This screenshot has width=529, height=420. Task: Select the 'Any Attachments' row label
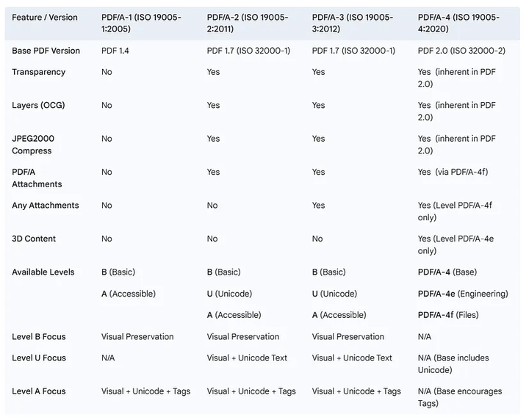click(45, 205)
